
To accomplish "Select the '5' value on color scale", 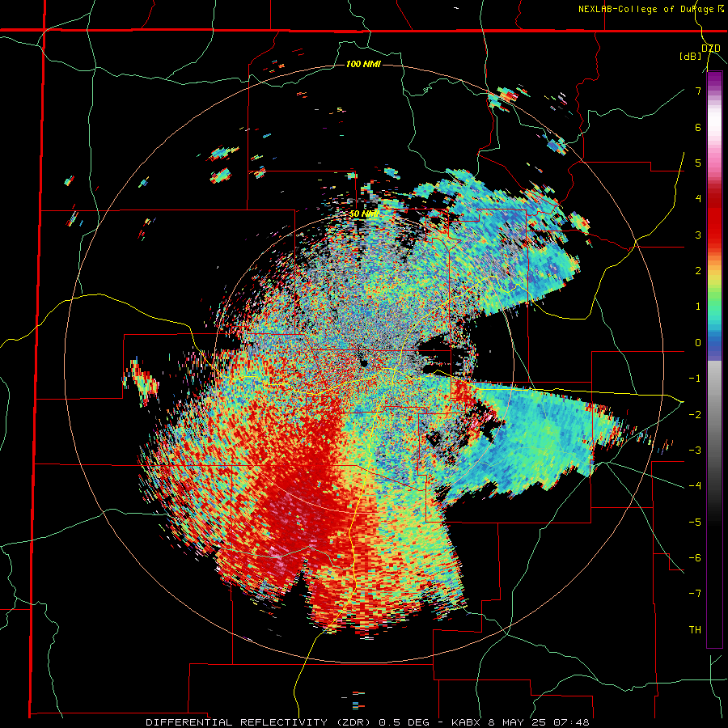I will [698, 163].
